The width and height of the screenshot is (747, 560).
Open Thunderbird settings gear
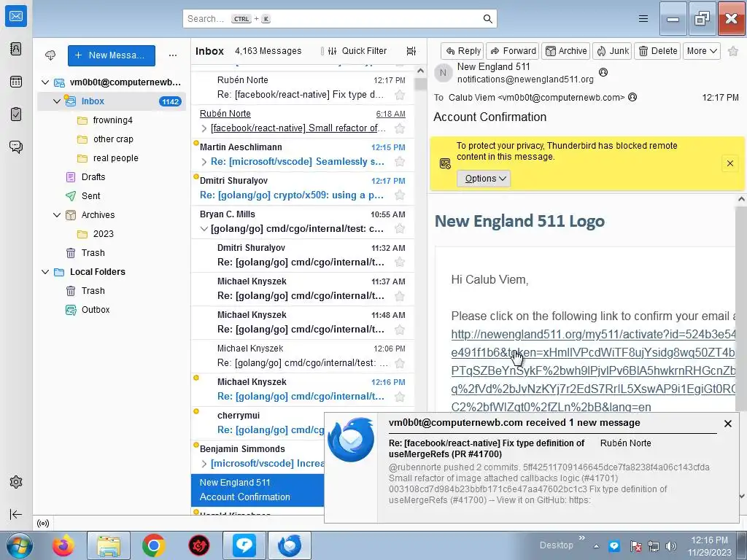[x=16, y=482]
